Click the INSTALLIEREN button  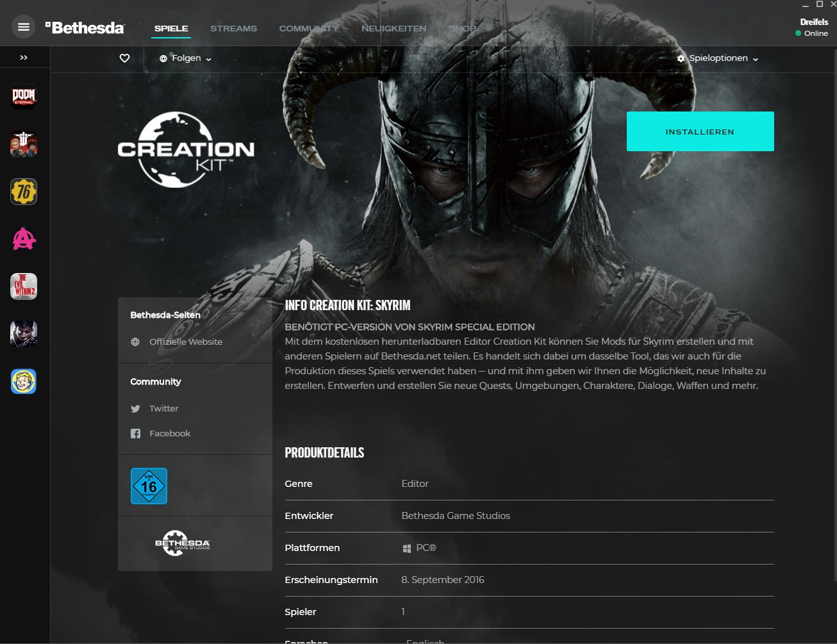(x=700, y=131)
